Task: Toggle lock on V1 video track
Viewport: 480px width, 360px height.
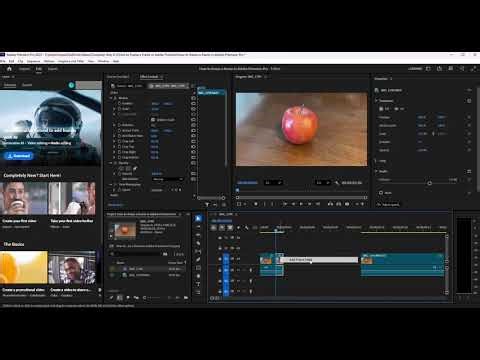Action: pyautogui.click(x=220, y=259)
